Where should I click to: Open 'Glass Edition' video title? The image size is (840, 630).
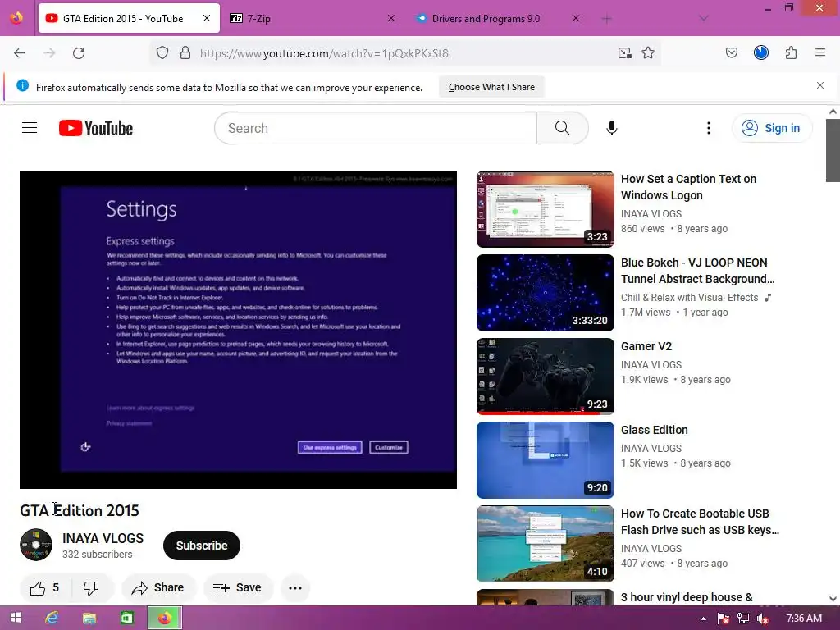pyautogui.click(x=654, y=430)
